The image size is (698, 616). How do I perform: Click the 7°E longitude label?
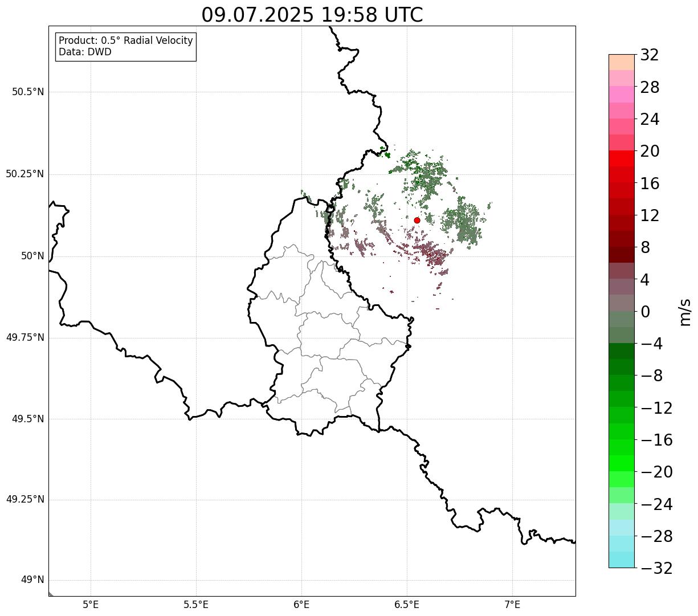512,605
